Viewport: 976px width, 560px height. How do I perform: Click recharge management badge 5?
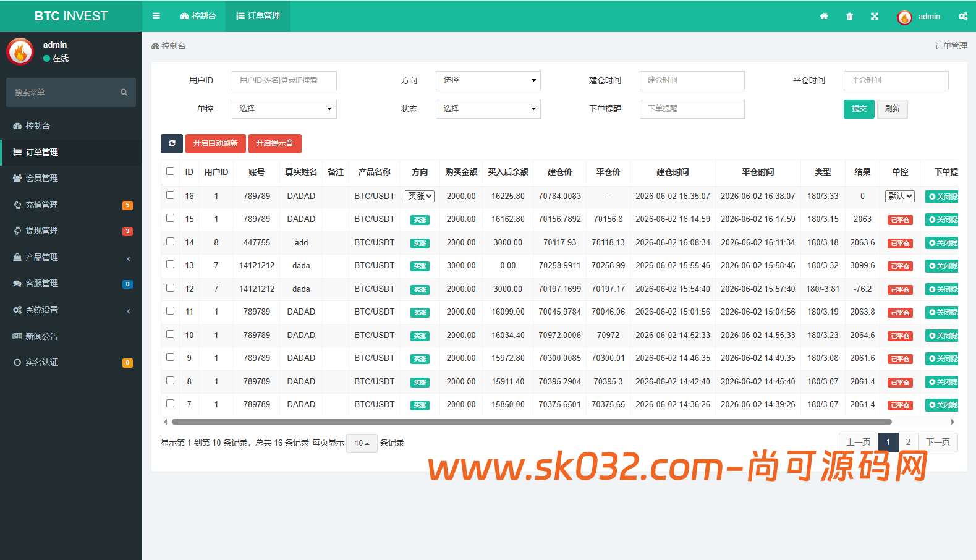tap(127, 205)
